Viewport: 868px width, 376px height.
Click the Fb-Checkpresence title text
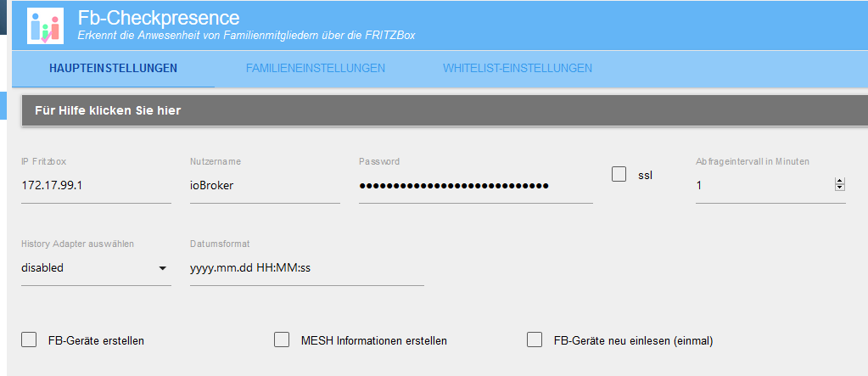(158, 17)
